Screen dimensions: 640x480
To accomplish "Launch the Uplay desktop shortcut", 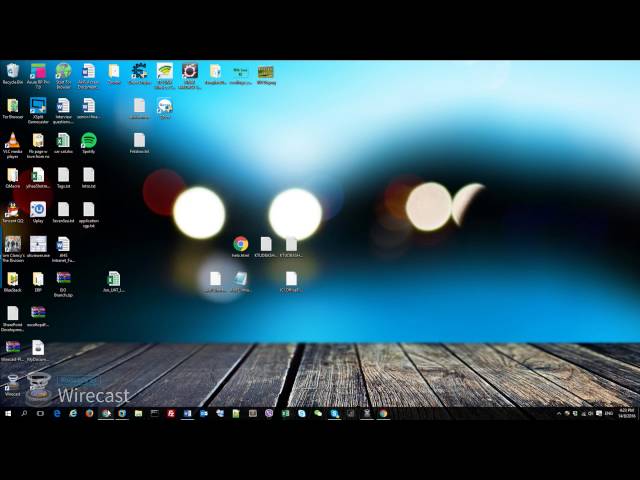I will click(38, 210).
